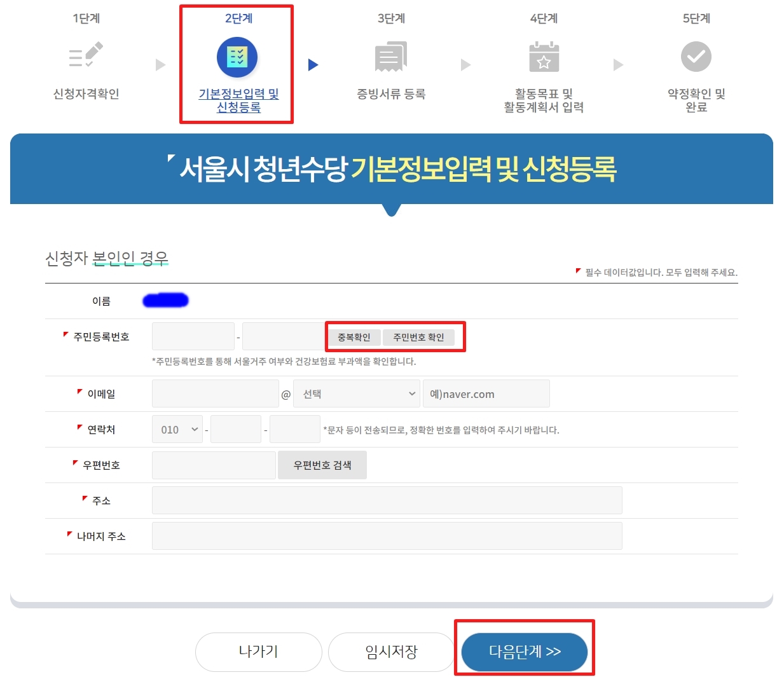This screenshot has height=677, width=784.
Task: Click the 나머지 주소 field label
Action: [101, 537]
